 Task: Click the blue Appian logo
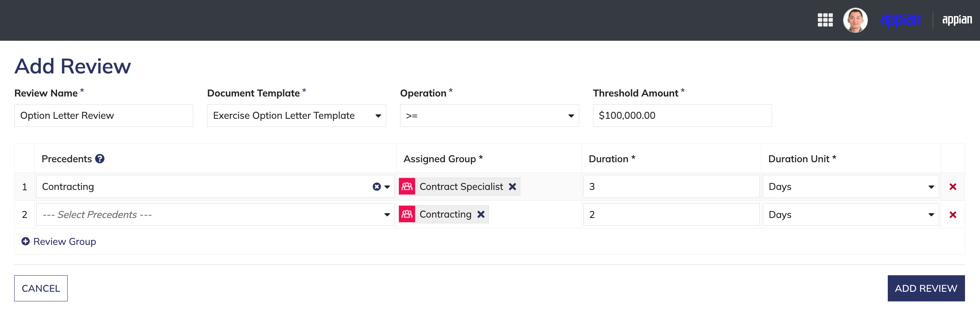point(900,20)
